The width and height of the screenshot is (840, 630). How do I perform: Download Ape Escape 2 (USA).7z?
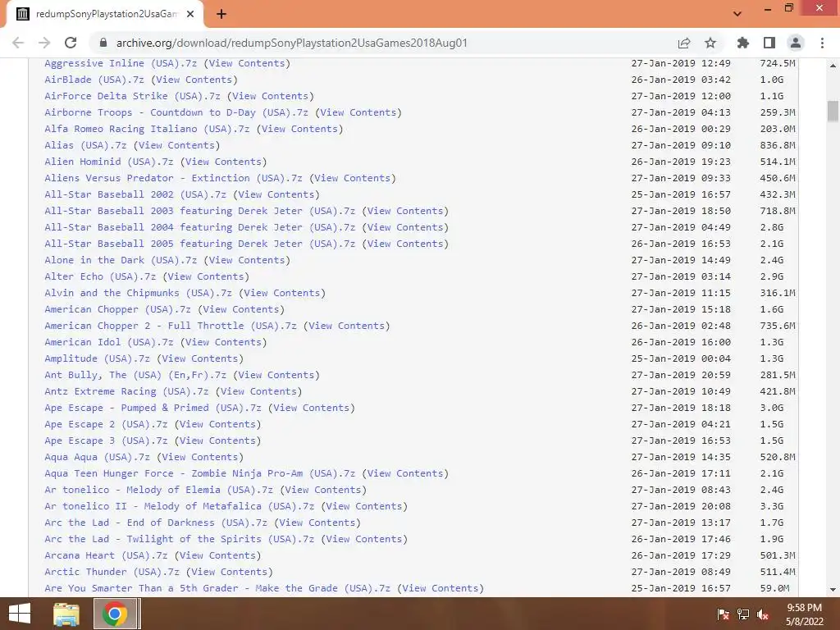[106, 424]
